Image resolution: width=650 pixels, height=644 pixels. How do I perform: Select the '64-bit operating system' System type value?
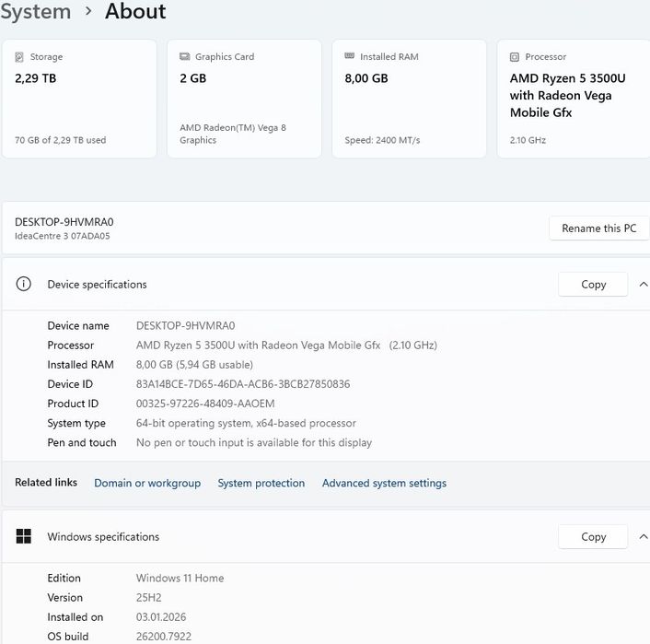point(246,423)
